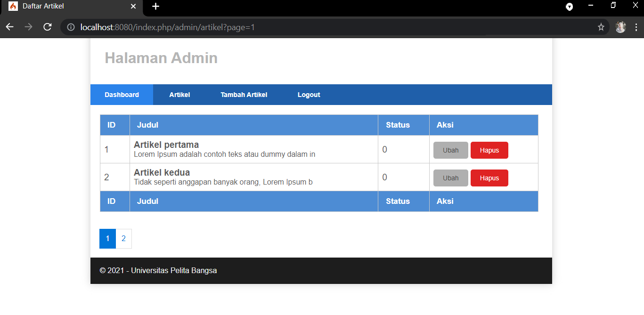Switch to the Artikel navigation tab

(179, 95)
